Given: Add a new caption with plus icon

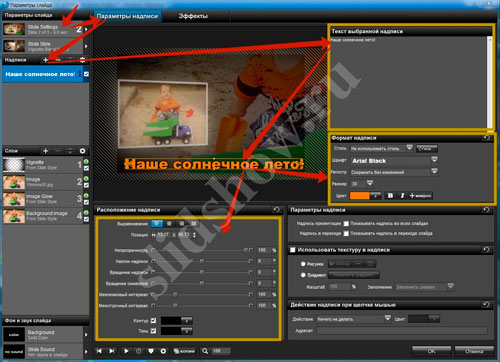Looking at the screenshot, I should point(46,60).
